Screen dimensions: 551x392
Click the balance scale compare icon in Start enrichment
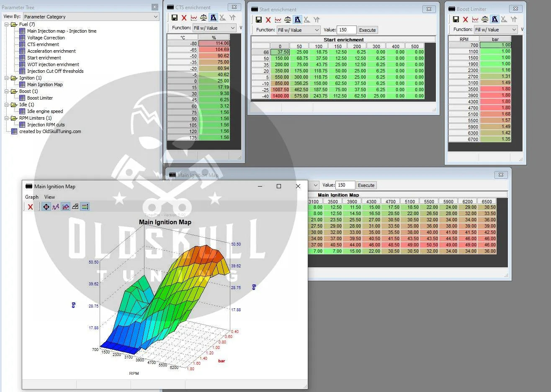pos(288,20)
